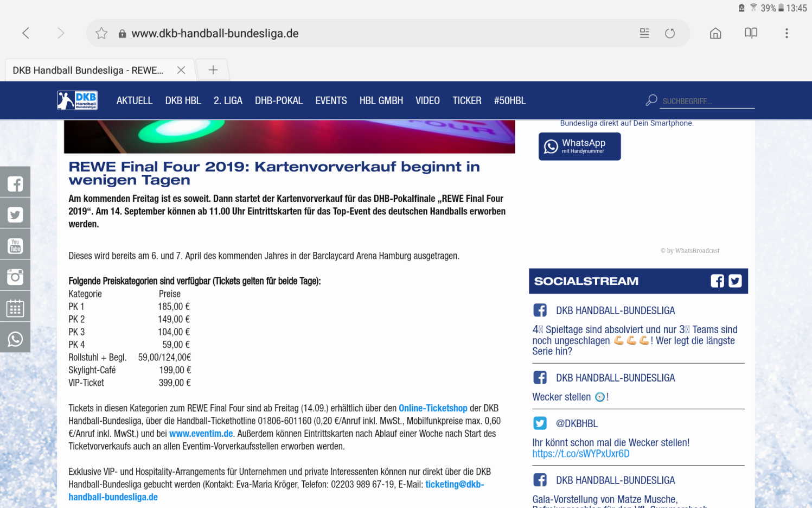Open the browser three-dot menu
This screenshot has width=812, height=508.
point(787,34)
